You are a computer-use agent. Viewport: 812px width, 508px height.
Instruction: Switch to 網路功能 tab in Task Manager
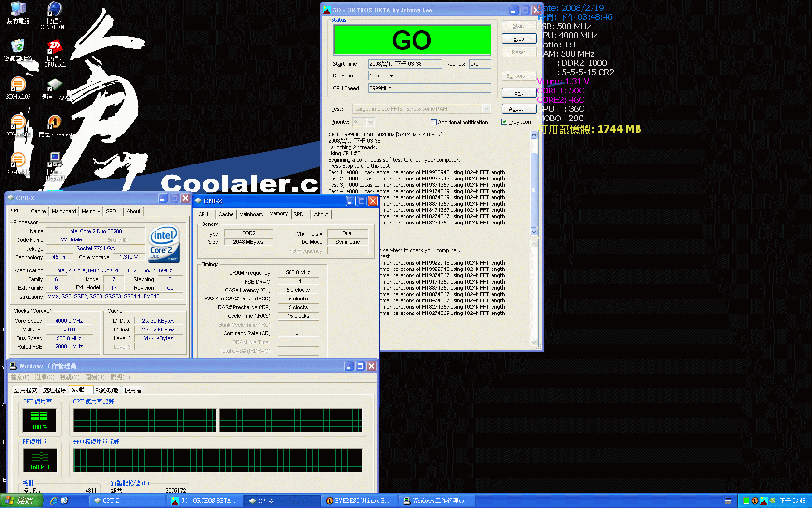pos(107,390)
